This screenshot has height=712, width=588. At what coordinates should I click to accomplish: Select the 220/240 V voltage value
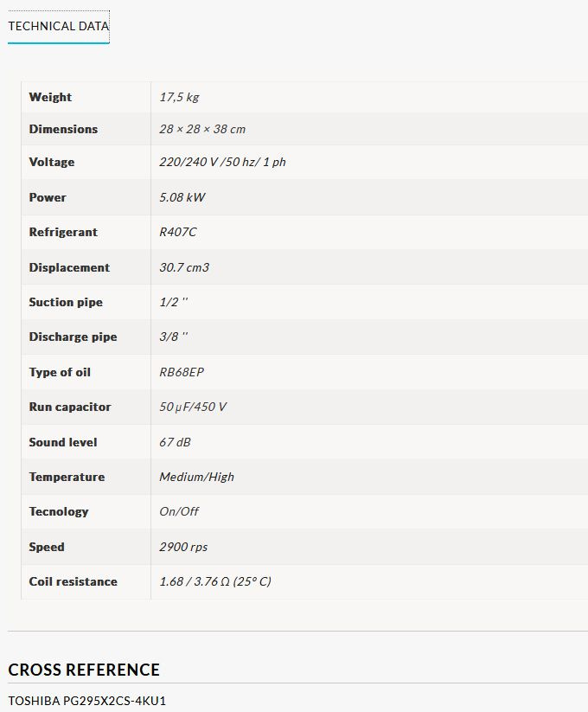222,162
